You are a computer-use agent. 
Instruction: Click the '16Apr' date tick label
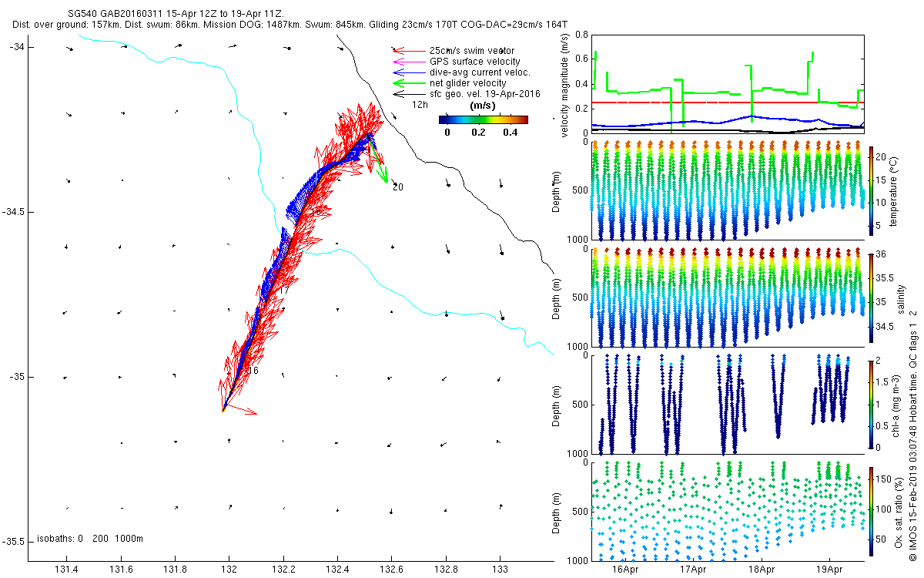tap(624, 570)
